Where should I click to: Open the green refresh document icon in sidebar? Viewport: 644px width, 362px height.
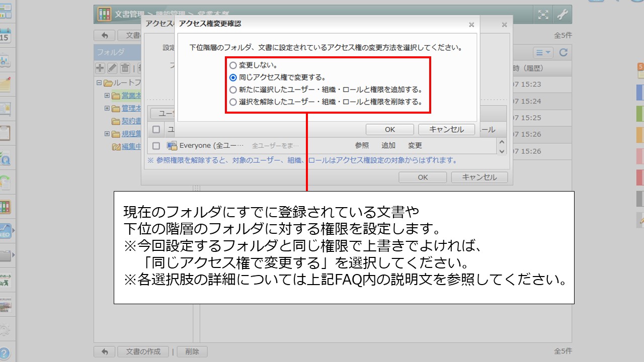click(5, 182)
